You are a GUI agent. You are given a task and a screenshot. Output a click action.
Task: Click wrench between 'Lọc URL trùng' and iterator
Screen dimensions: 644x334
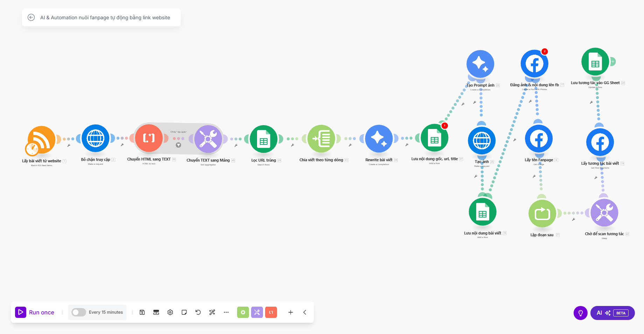(292, 145)
